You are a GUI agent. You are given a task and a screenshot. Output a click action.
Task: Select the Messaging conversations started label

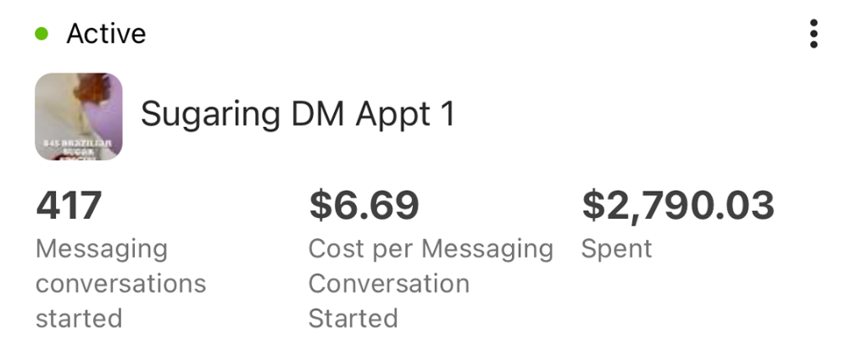(120, 283)
